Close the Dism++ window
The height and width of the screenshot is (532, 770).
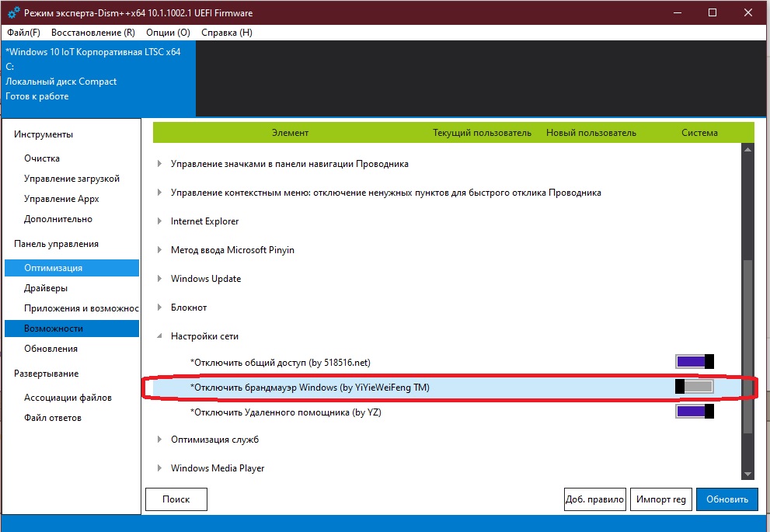(x=748, y=12)
